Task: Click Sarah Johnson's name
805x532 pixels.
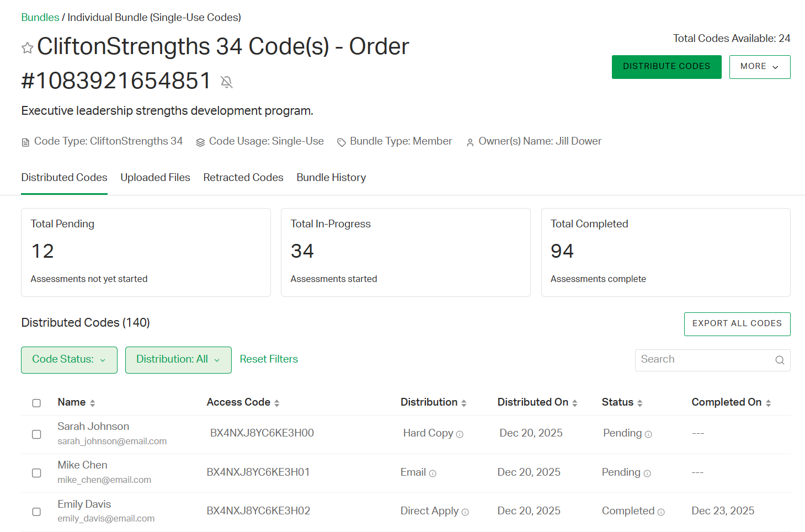Action: click(x=93, y=427)
